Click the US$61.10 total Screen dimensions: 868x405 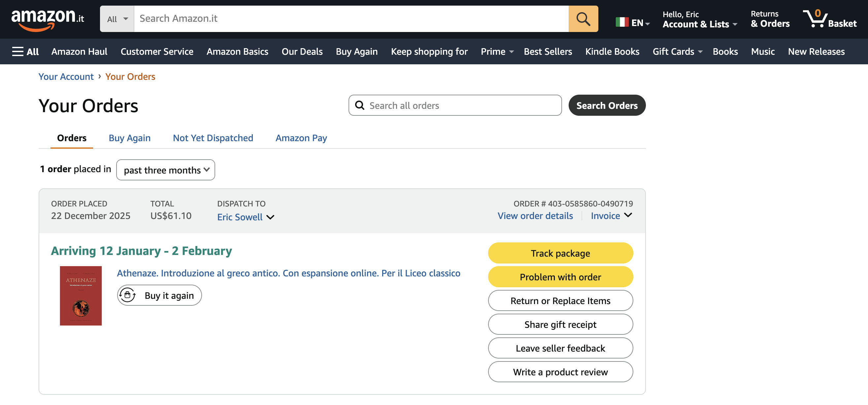click(x=171, y=216)
